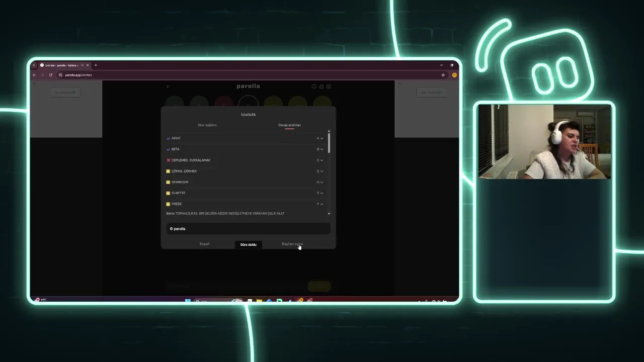The height and width of the screenshot is (362, 644).
Task: Open the tab search dropdown arrow
Action: tap(34, 65)
